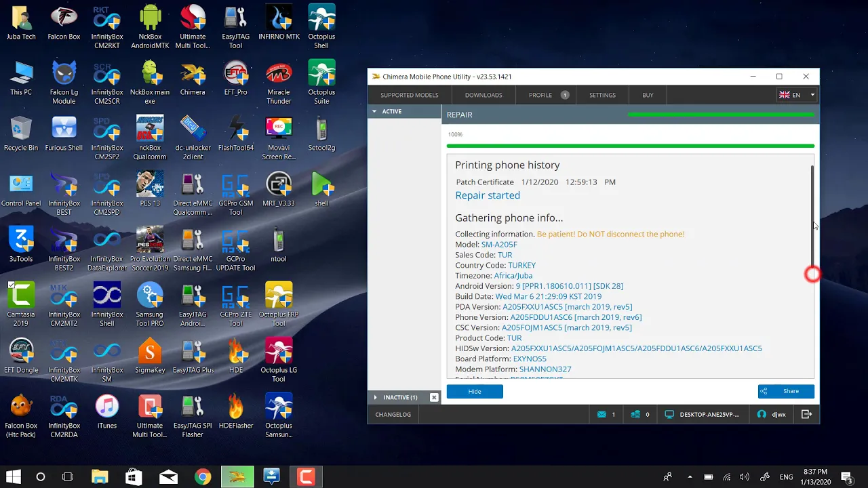Open the Changelog
This screenshot has height=488, width=868.
[393, 414]
